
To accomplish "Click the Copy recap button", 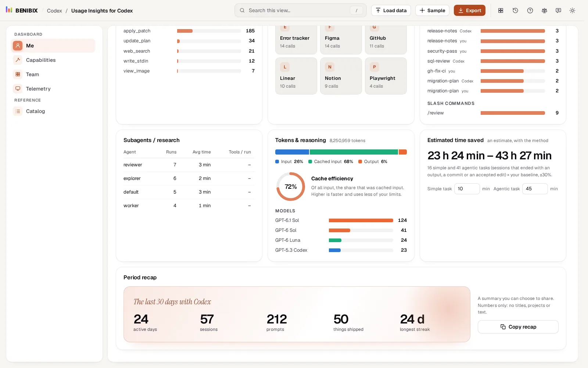I will click(518, 327).
